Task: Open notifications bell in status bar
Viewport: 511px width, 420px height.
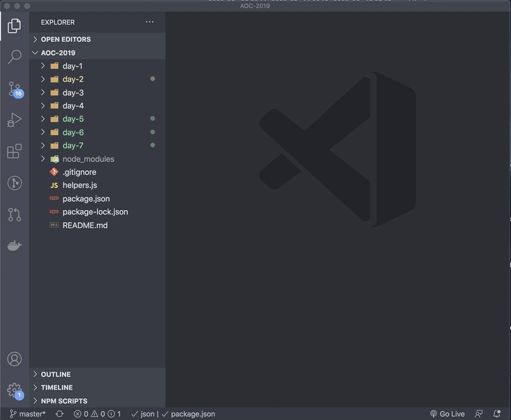Action: (496, 414)
